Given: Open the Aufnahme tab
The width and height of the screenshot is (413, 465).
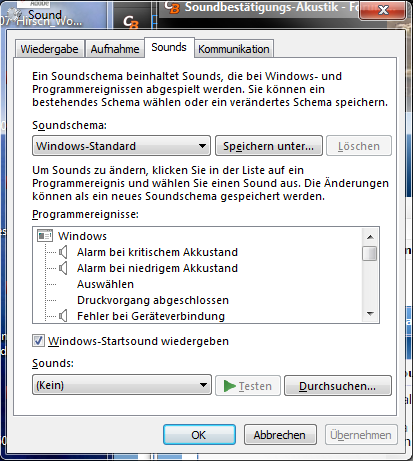Looking at the screenshot, I should tap(115, 49).
